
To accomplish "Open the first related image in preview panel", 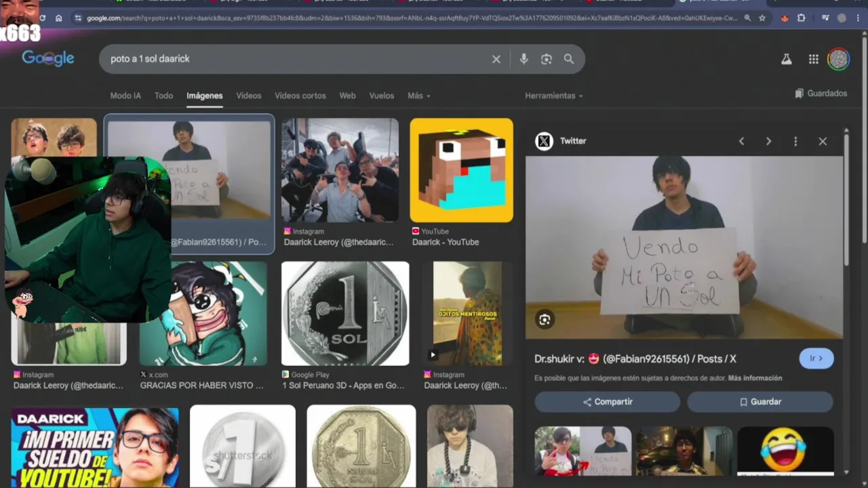I will 583,451.
